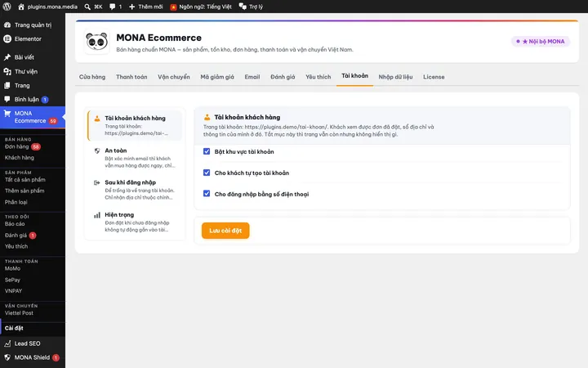The width and height of the screenshot is (588, 368).
Task: Open comments bubble in the top bar
Action: 113,7
